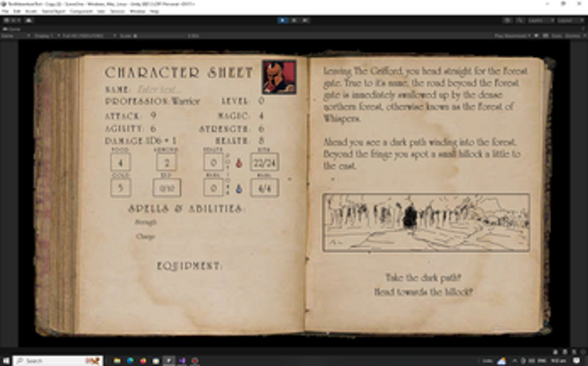Click the weather icon in system tray

[501, 361]
